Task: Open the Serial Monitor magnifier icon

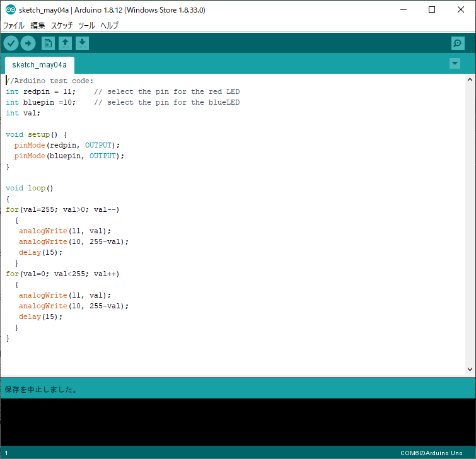Action: [x=458, y=43]
